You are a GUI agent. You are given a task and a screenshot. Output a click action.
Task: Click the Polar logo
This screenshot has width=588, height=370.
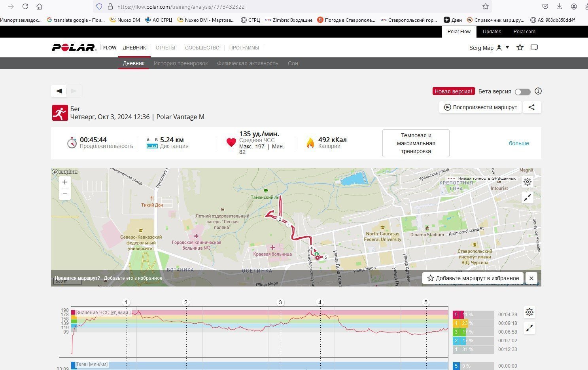tap(74, 47)
